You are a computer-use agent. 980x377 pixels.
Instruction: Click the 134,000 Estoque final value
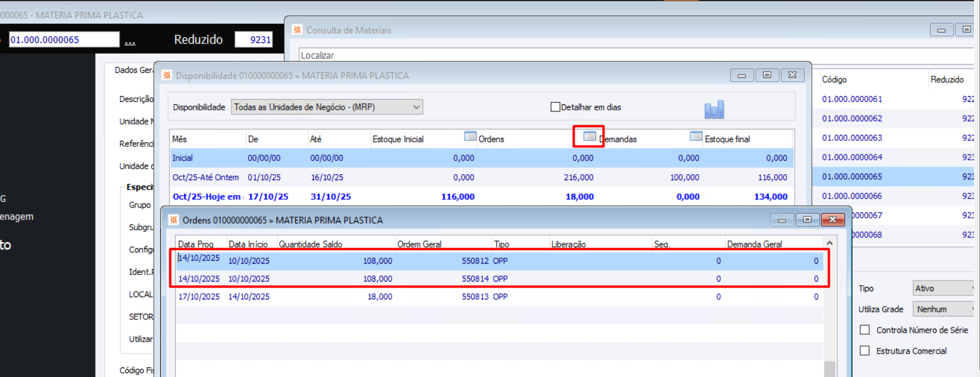coord(771,196)
